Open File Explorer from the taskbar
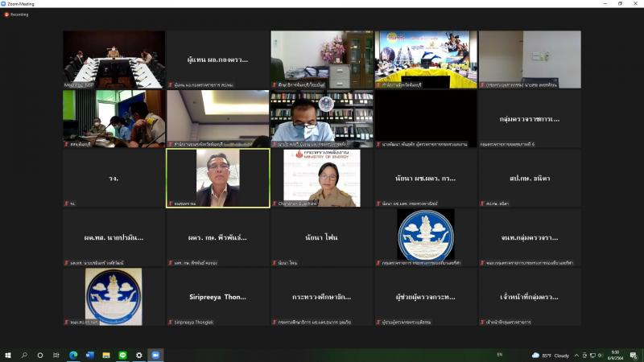The image size is (644, 362). coord(106,355)
